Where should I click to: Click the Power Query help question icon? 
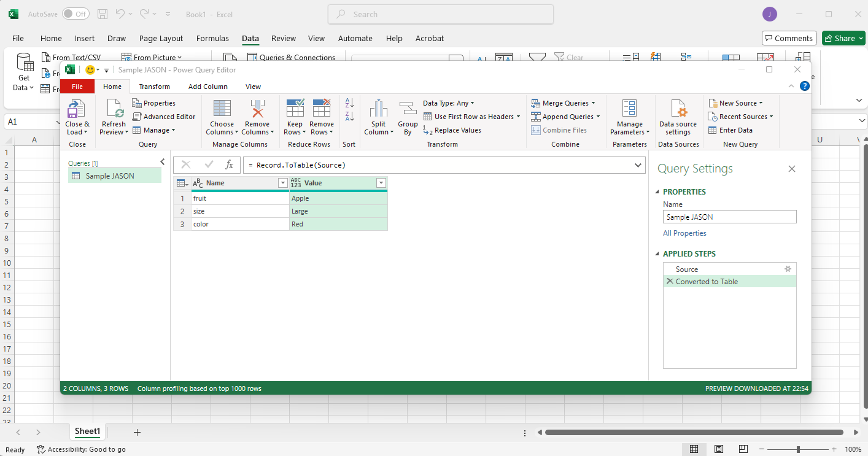pyautogui.click(x=805, y=86)
